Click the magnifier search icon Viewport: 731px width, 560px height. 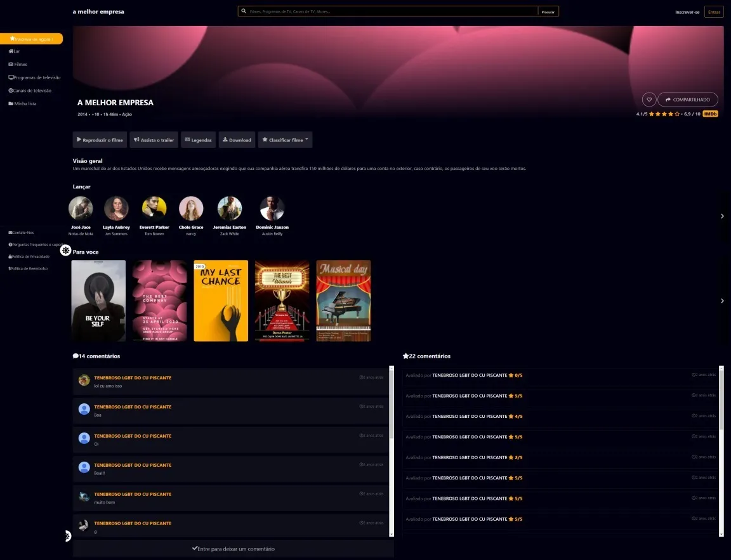pos(244,11)
